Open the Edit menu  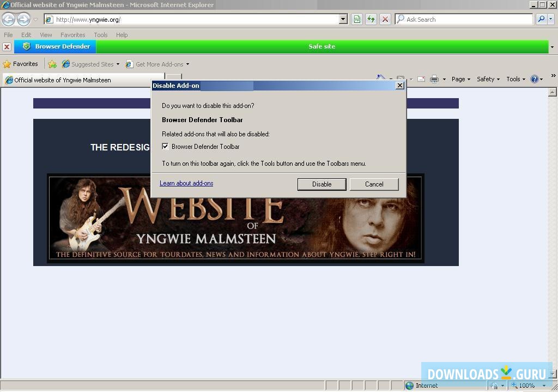26,35
